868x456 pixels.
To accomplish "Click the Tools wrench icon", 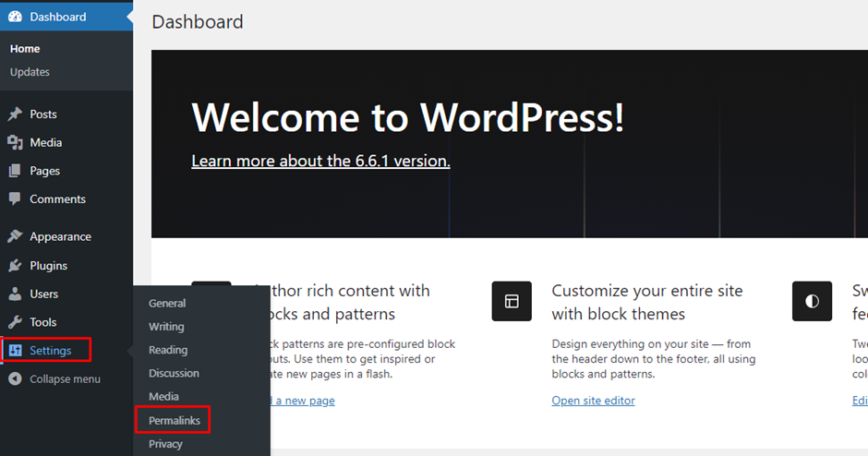I will coord(15,322).
